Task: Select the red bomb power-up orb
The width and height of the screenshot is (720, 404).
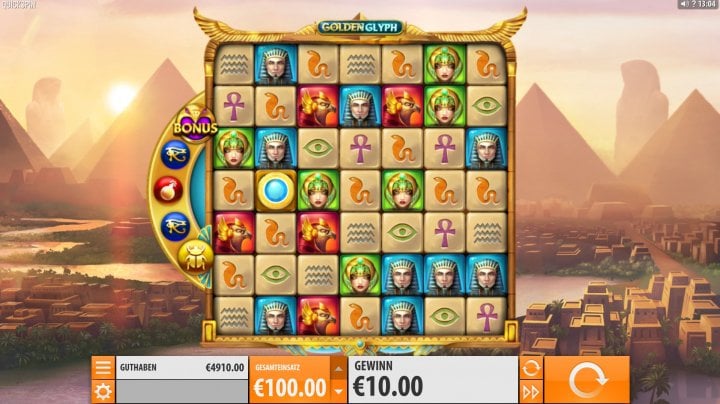Action: (x=168, y=190)
